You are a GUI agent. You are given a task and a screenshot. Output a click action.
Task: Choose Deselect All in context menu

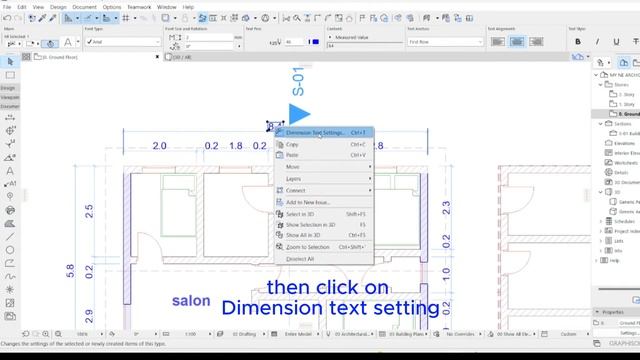[324, 259]
